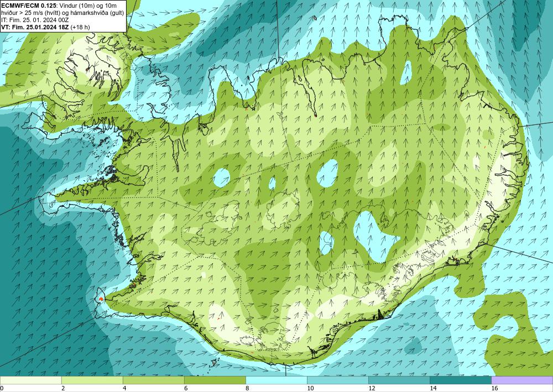Click the legend label "16"
Image resolution: width=553 pixels, height=392 pixels.
pyautogui.click(x=494, y=388)
